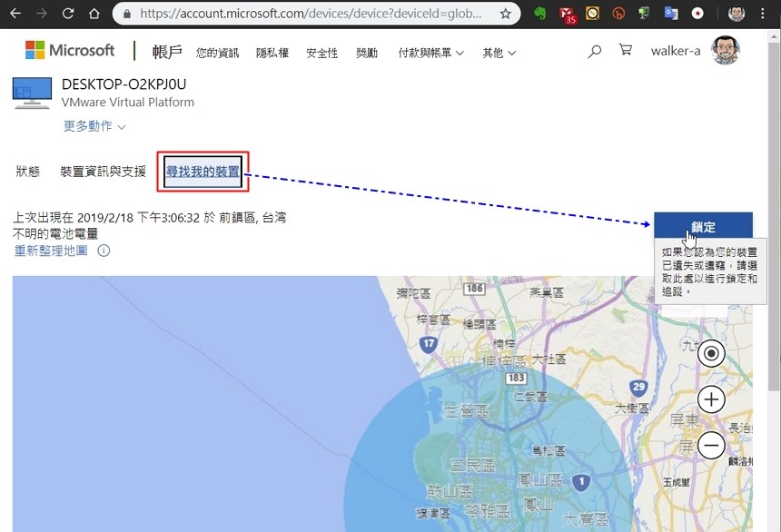
Task: Click the orange circular b extension icon
Action: pyautogui.click(x=618, y=14)
